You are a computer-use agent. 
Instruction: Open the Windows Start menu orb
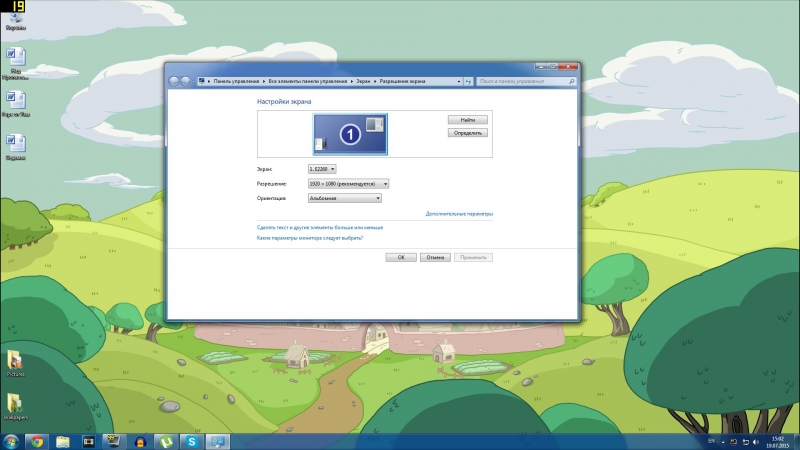tap(10, 442)
